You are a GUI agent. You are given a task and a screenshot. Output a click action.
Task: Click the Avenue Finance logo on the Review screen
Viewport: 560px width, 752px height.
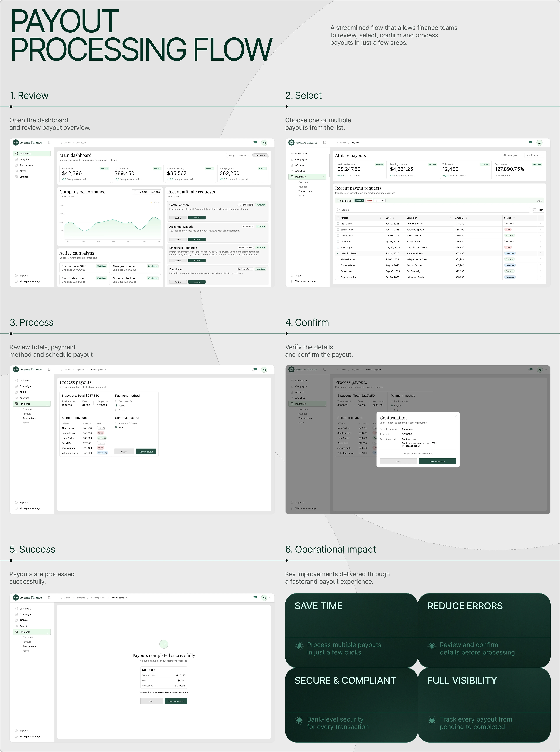(16, 142)
